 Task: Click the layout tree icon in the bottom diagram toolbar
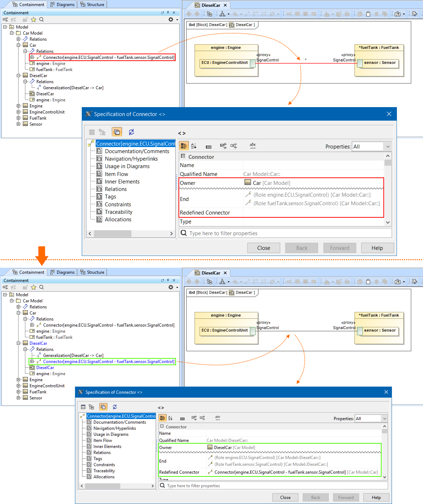click(x=222, y=282)
